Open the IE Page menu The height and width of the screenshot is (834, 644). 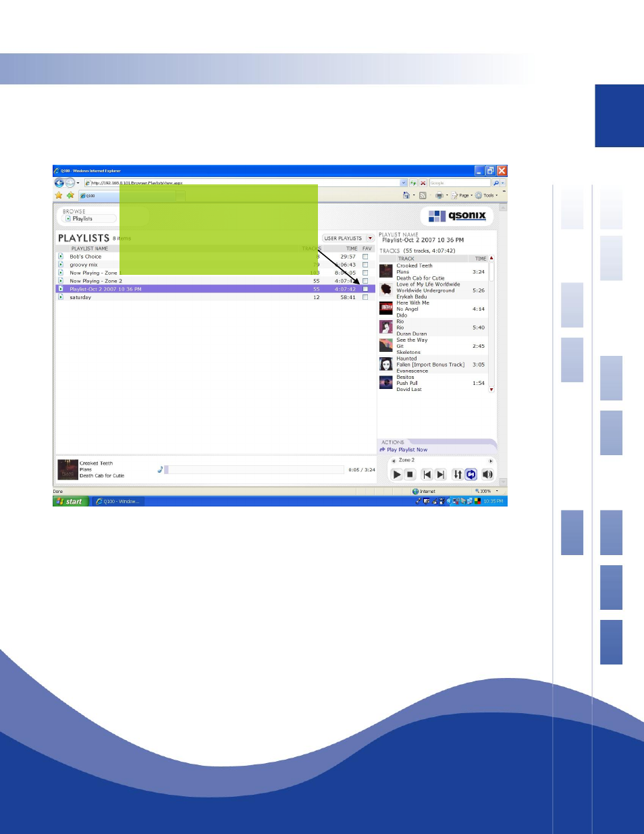pos(462,195)
